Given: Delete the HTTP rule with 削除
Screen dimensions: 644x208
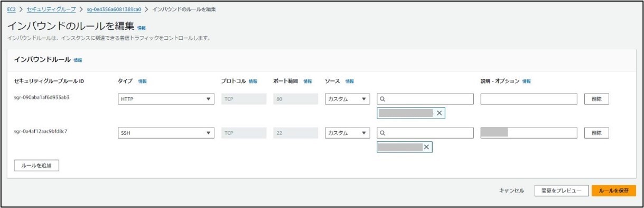Looking at the screenshot, I should [596, 99].
